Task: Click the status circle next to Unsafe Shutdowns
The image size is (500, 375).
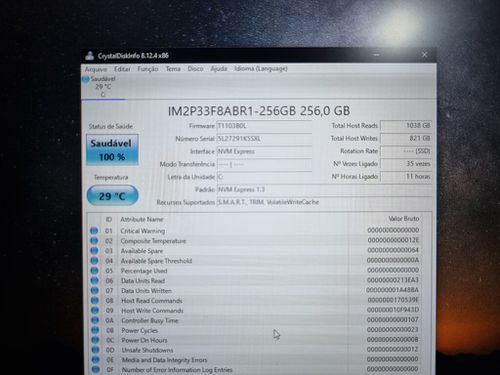Action: [95, 350]
